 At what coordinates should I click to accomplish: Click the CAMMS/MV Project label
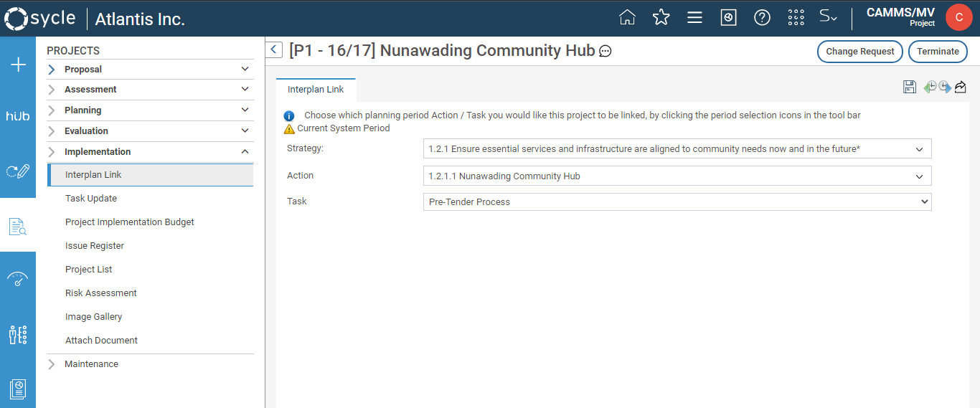[900, 16]
